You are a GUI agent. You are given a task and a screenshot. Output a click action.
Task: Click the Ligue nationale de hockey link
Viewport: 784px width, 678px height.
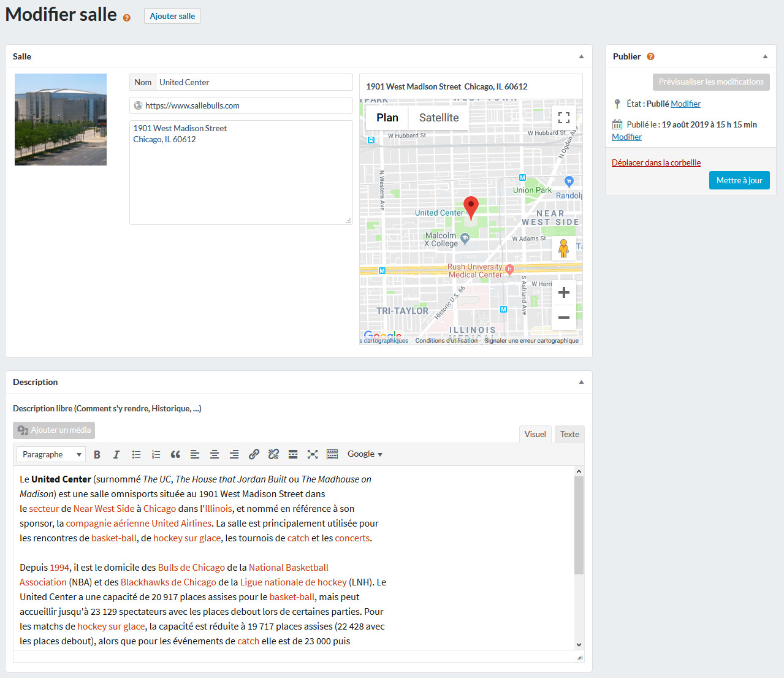[x=294, y=582]
